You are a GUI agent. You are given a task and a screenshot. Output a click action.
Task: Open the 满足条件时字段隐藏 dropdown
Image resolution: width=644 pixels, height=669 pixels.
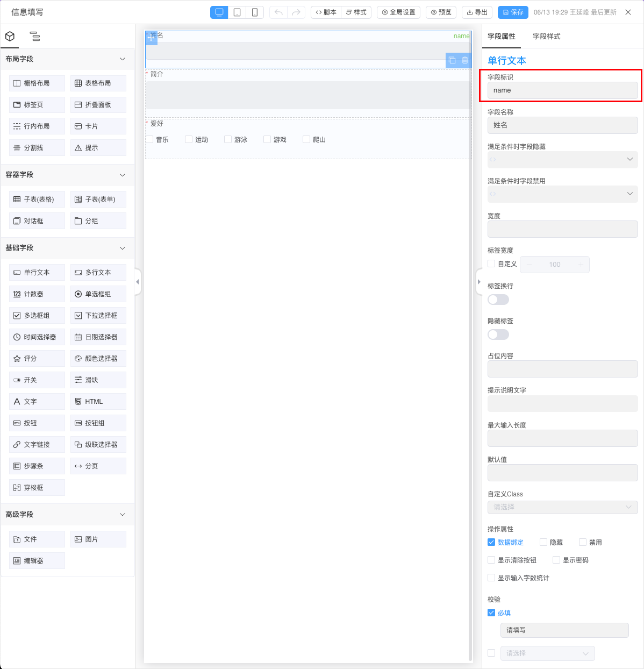562,159
